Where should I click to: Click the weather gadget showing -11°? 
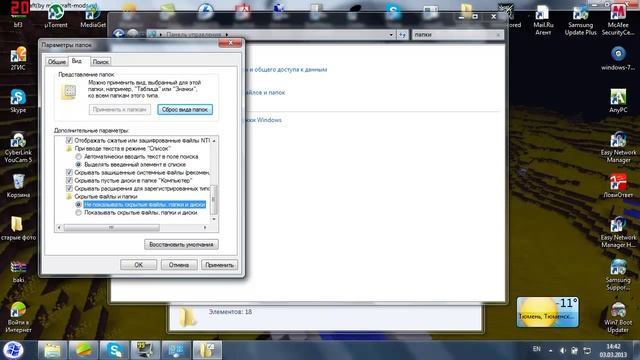tap(547, 312)
